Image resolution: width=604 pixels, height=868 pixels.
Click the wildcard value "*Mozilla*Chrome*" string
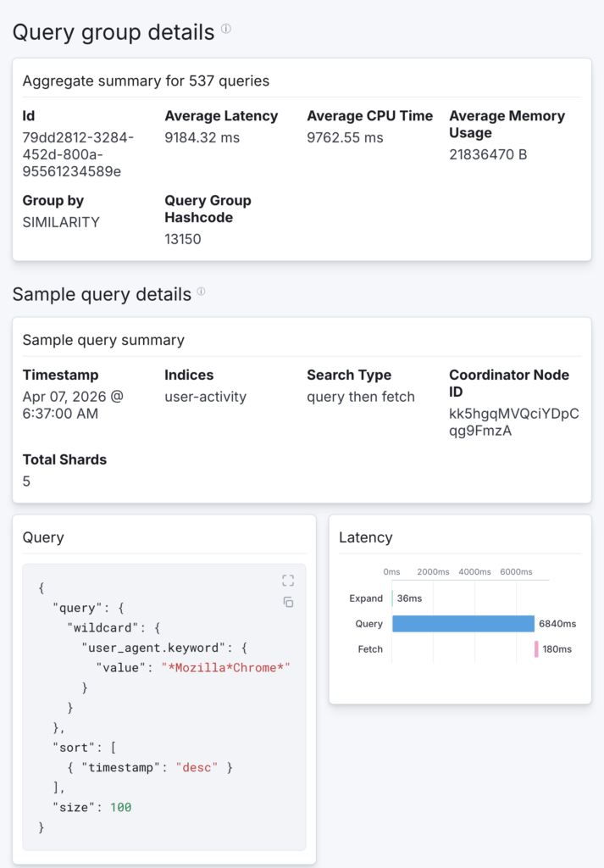click(225, 668)
